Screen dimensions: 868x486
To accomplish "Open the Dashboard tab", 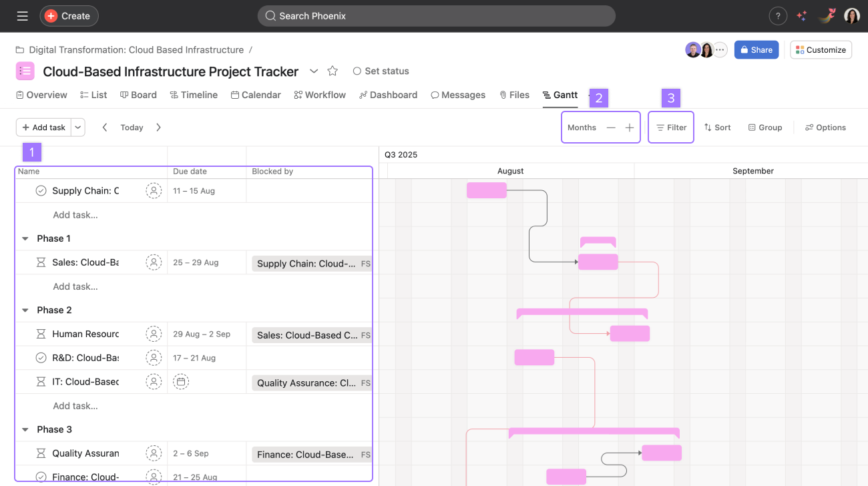I will pyautogui.click(x=388, y=95).
